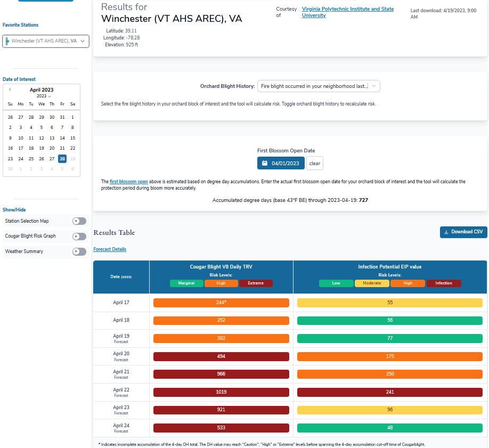This screenshot has height=448, width=489.
Task: Click the TRV value 533 for April 24
Action: coord(221,428)
